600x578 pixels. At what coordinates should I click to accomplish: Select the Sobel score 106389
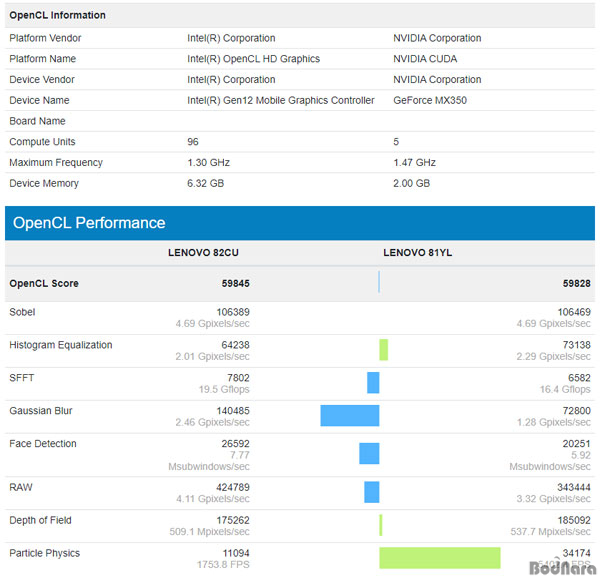tap(233, 312)
